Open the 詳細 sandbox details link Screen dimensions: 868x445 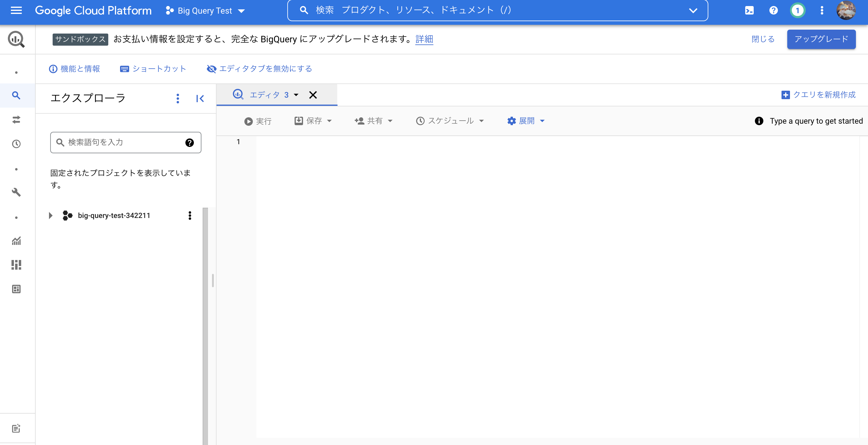(x=424, y=39)
